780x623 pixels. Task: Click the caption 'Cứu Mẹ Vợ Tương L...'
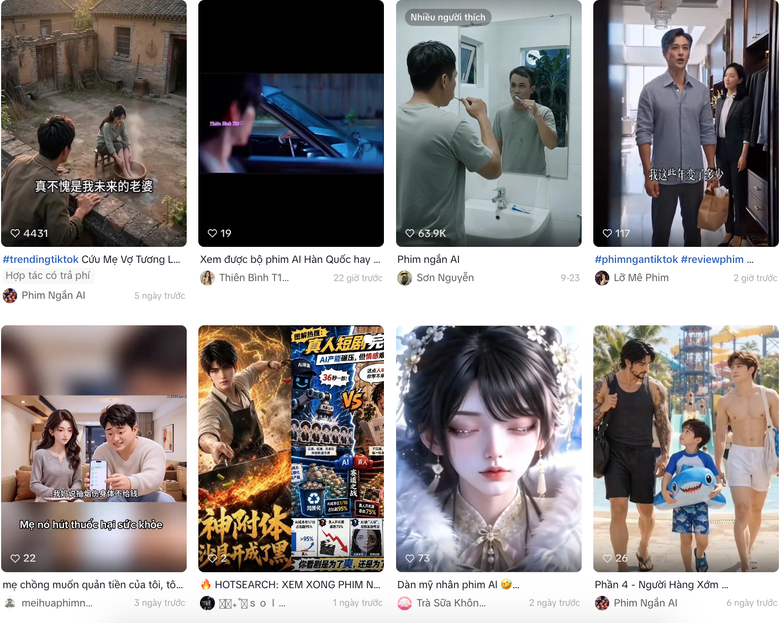(131, 259)
